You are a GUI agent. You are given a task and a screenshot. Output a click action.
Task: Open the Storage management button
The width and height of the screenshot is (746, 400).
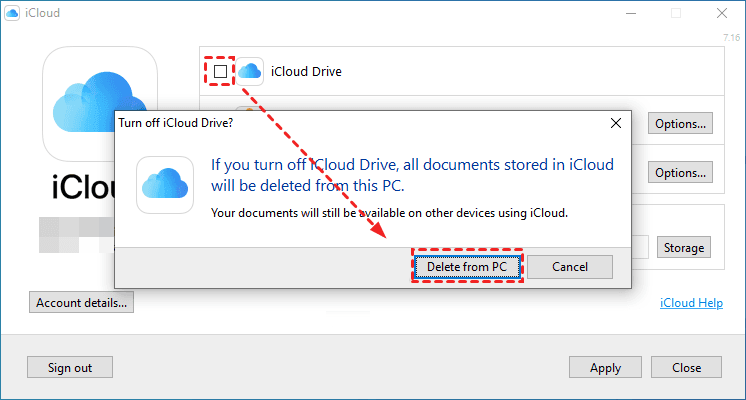684,247
